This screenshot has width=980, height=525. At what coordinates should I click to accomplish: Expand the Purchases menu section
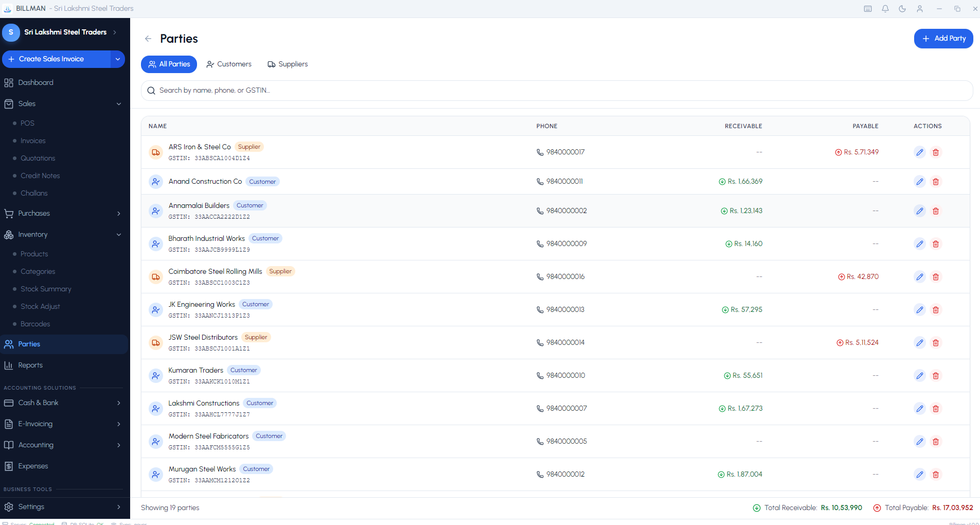pyautogui.click(x=119, y=214)
